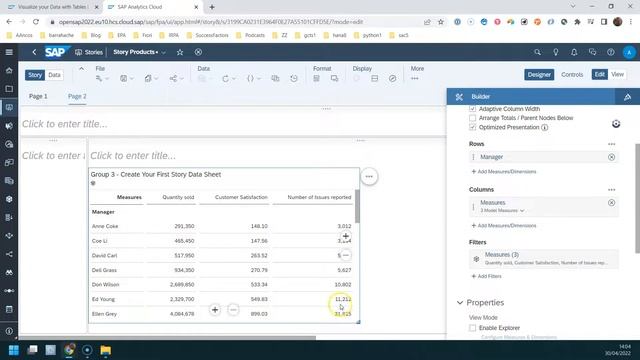The image size is (640, 360).
Task: Open the Rows section three-dot options
Action: coord(611,144)
